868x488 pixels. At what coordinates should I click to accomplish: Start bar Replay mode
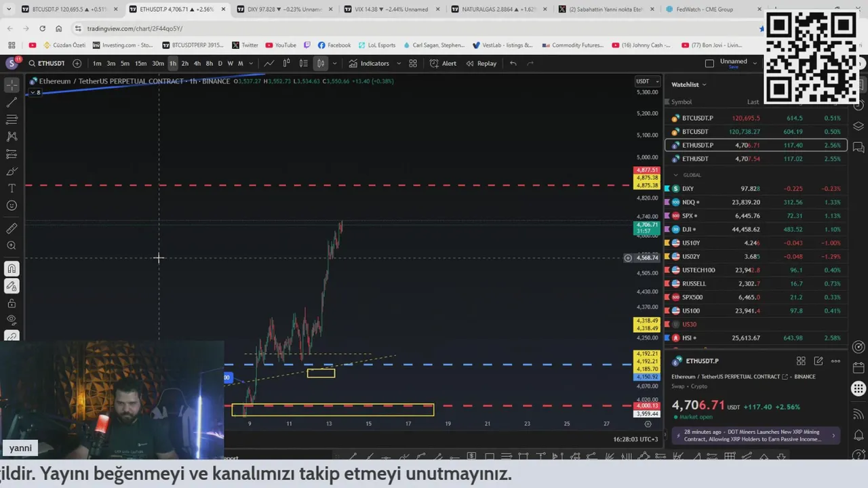click(x=481, y=63)
